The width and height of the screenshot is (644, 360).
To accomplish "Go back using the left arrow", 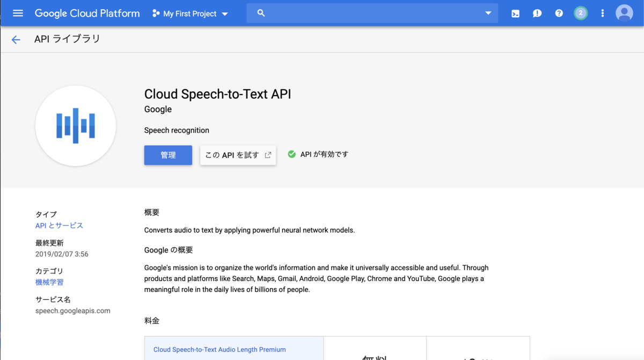I will point(16,39).
